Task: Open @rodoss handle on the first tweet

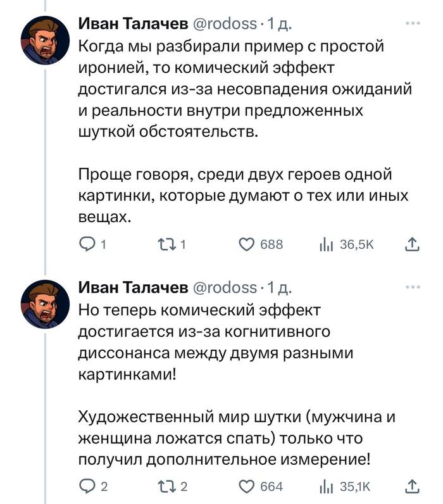Action: pos(224,24)
